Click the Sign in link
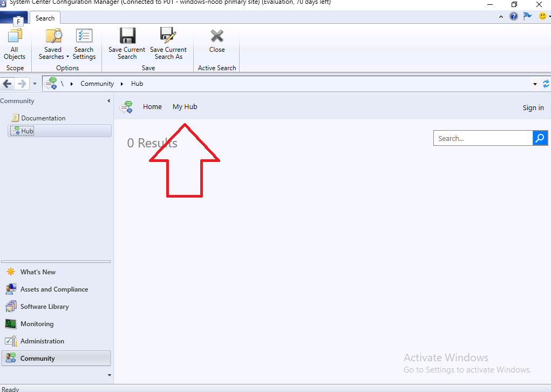 point(533,107)
